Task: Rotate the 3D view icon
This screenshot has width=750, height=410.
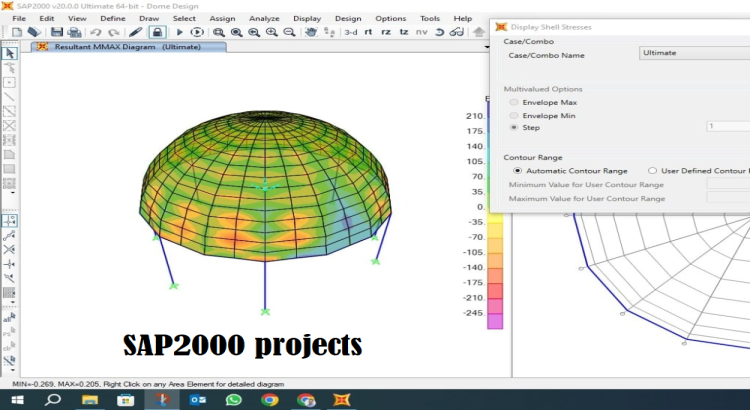Action: point(439,32)
